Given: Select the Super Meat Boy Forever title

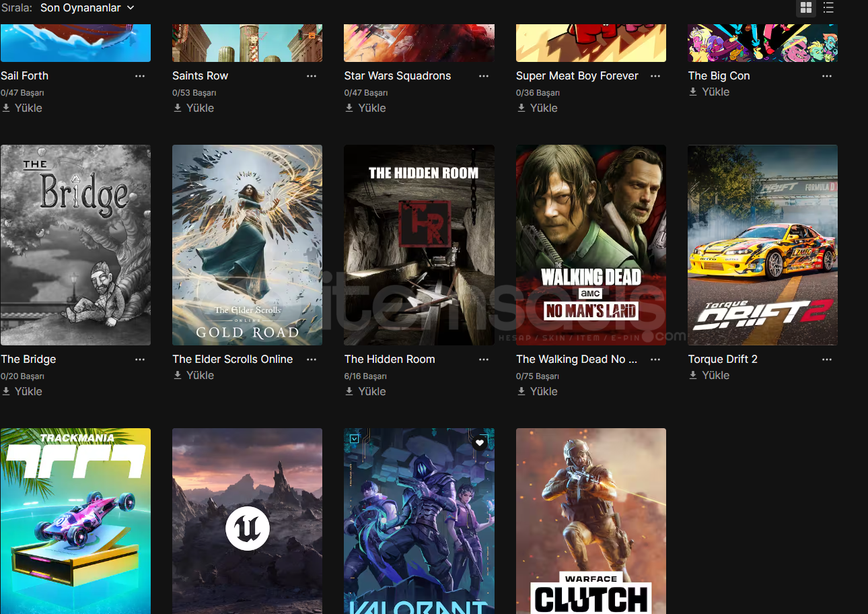Looking at the screenshot, I should click(x=577, y=76).
